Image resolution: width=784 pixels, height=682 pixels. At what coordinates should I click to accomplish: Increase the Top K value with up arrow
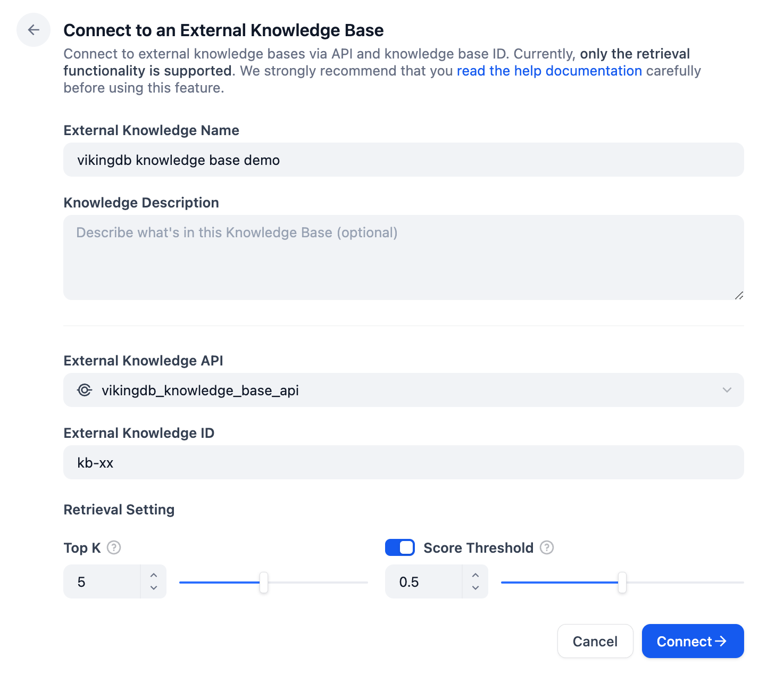tap(154, 575)
